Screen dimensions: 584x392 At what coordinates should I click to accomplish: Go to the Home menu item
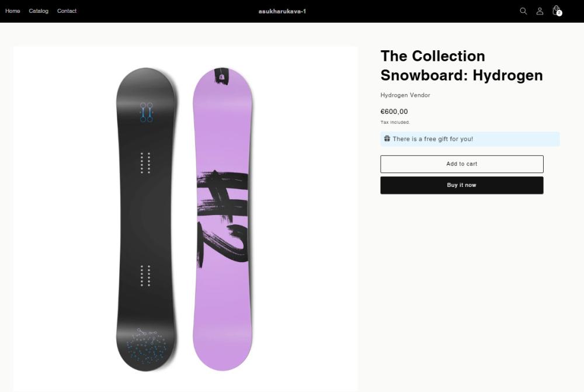[x=13, y=11]
